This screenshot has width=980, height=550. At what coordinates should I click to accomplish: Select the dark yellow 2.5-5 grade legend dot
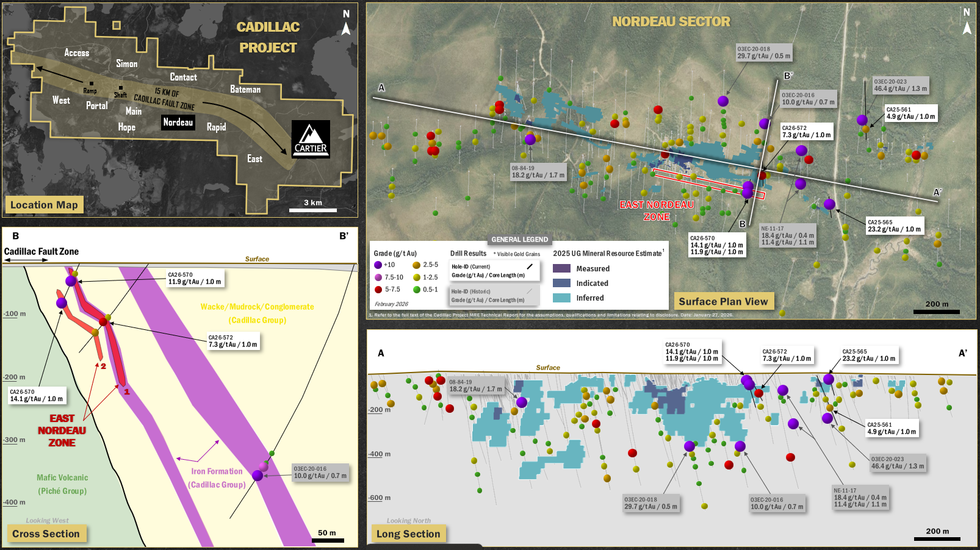(x=416, y=265)
